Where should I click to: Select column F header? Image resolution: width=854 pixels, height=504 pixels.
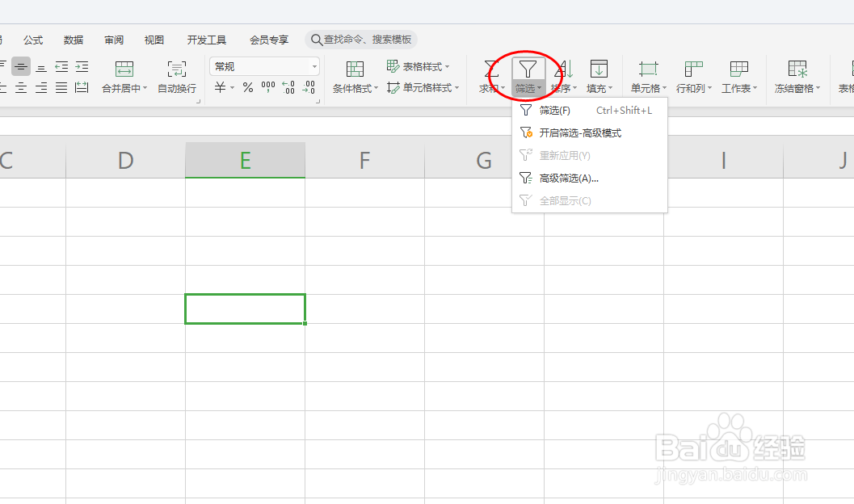[365, 160]
